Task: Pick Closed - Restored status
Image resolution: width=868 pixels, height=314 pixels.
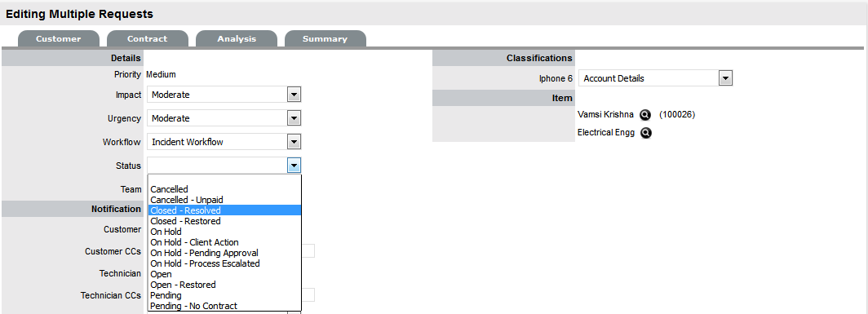Action: [224, 221]
